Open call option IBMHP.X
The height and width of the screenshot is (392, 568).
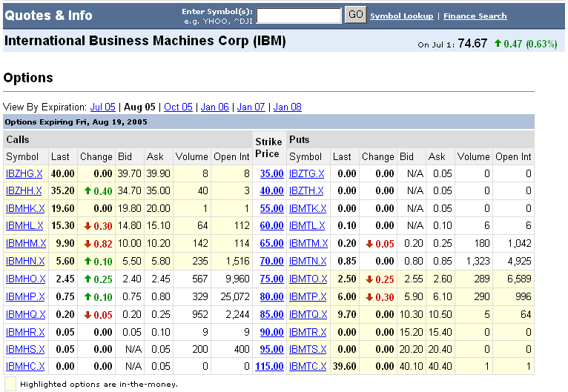25,296
